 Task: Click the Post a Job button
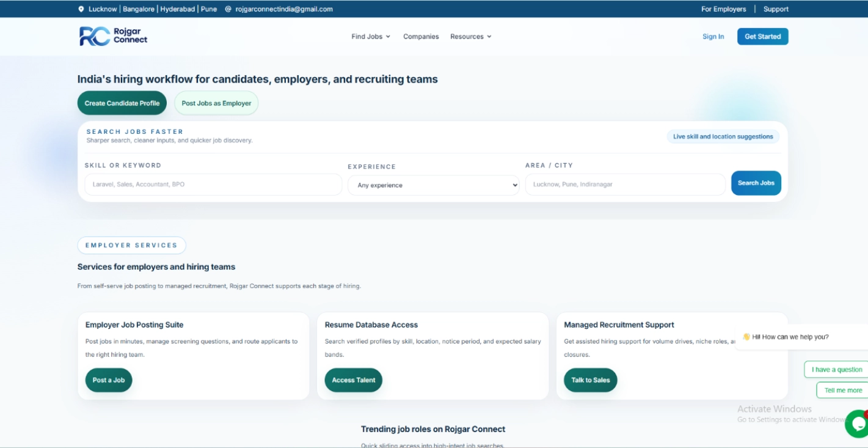(x=109, y=380)
